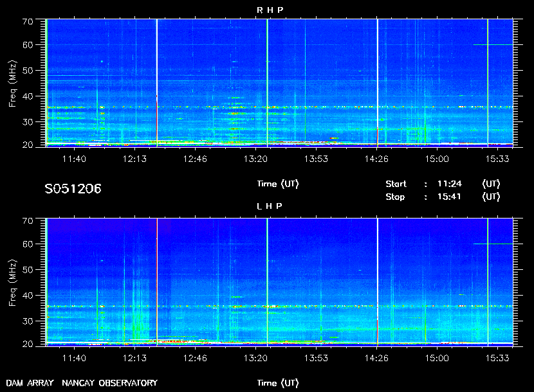This screenshot has width=534, height=392.
Task: Click the Stop label
Action: pos(395,197)
